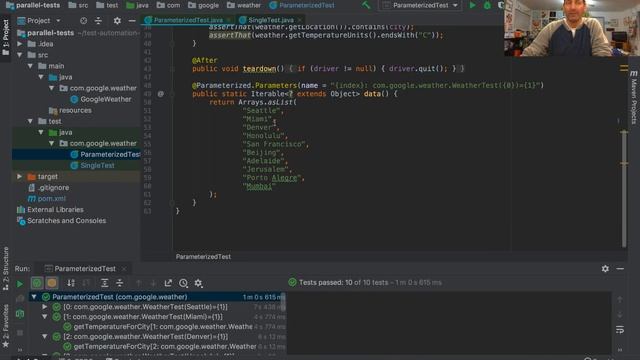
Task: Click ParameterizedTest in navigation bar
Action: (302, 5)
